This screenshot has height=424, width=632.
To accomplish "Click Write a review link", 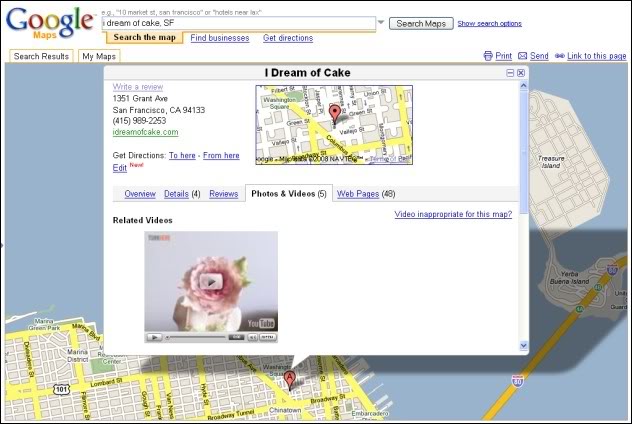I will pyautogui.click(x=138, y=87).
